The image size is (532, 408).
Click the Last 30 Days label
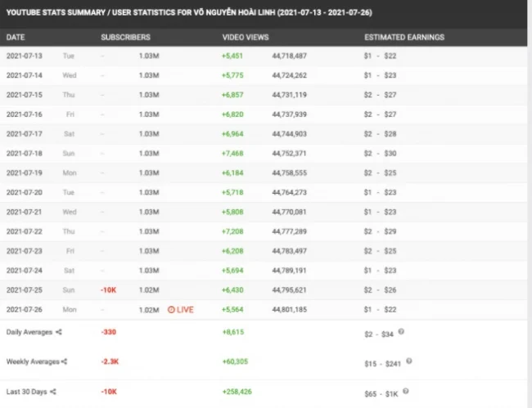point(26,392)
